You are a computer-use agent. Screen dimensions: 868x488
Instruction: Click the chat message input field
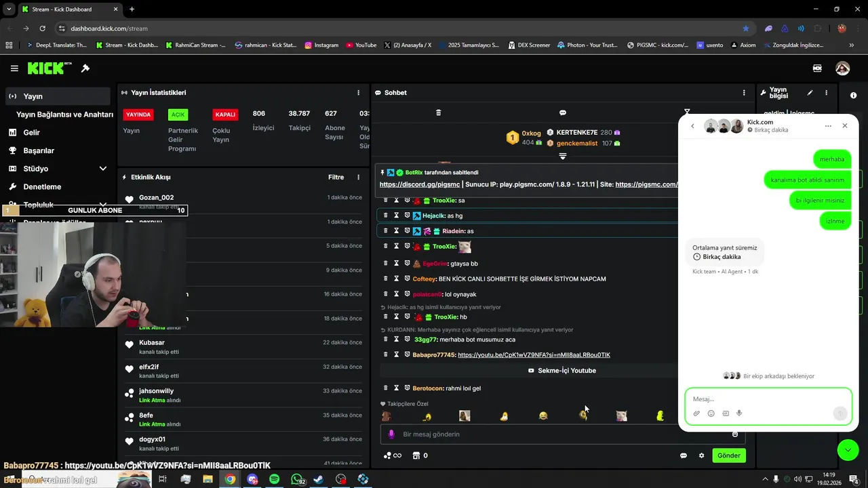tap(561, 434)
